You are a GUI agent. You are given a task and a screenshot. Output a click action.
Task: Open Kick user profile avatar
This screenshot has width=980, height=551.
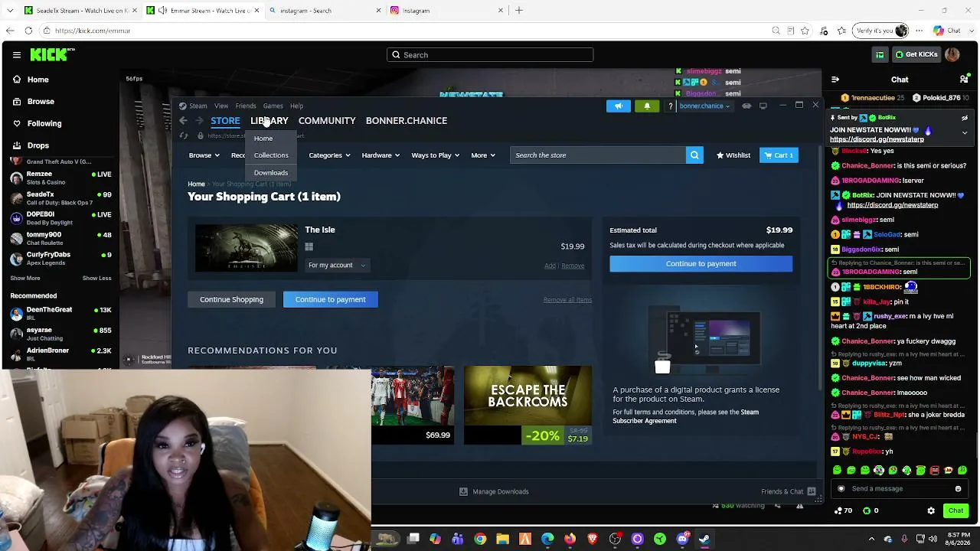952,54
